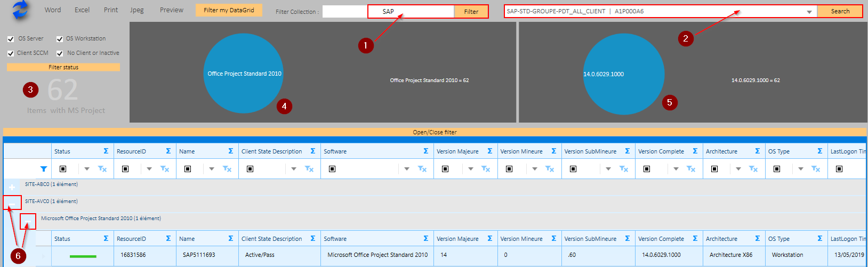The height and width of the screenshot is (267, 868).
Task: Click sigma in main Version Mineure header
Action: click(554, 151)
